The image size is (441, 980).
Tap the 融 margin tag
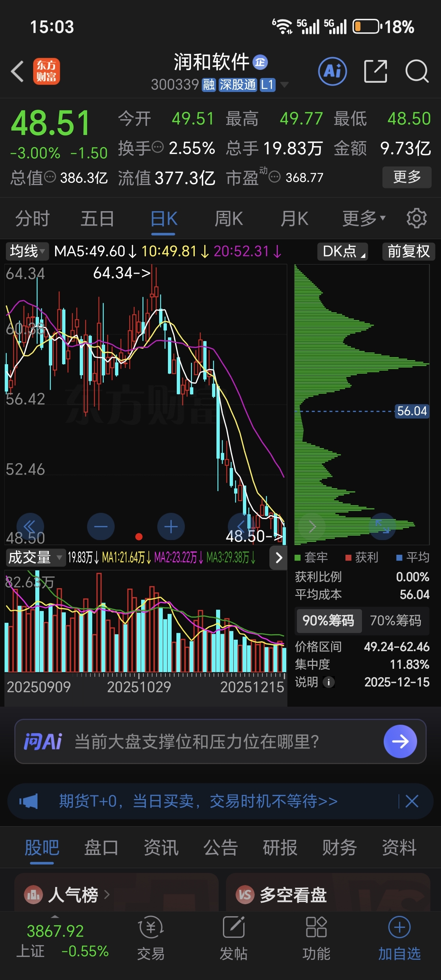[x=209, y=85]
